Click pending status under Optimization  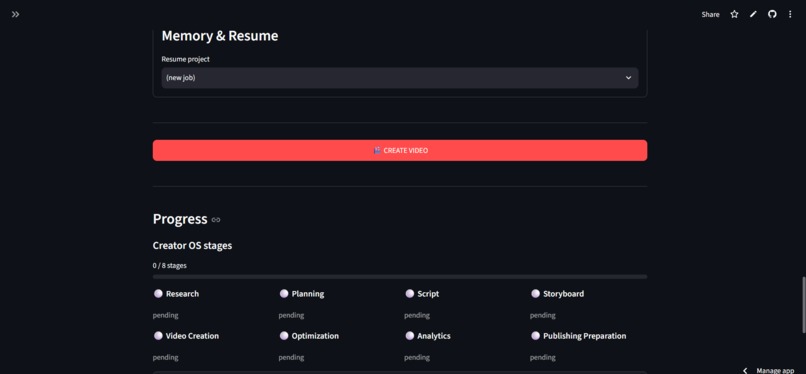pyautogui.click(x=291, y=358)
